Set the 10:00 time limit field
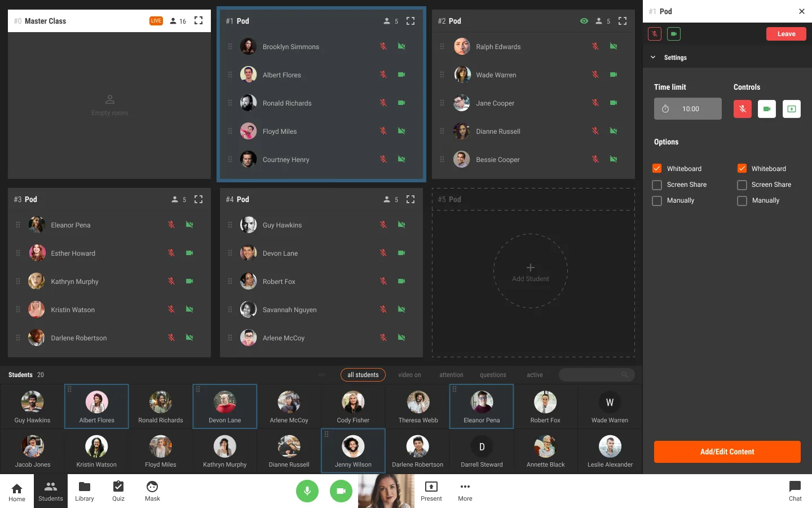The width and height of the screenshot is (812, 508). [688, 109]
